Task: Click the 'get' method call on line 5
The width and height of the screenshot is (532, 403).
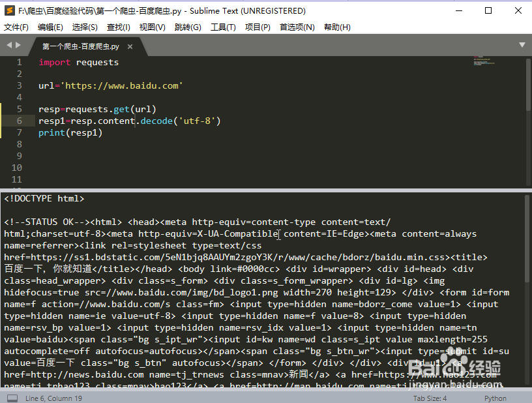Action: (121, 110)
